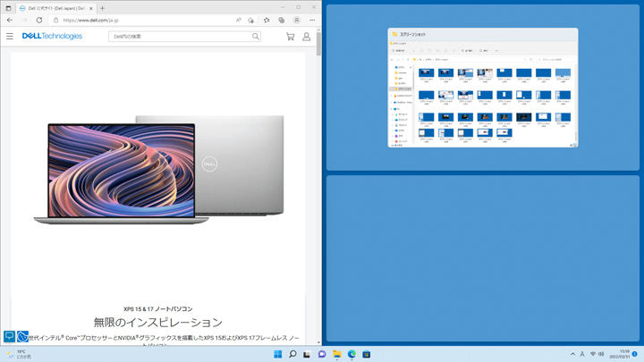This screenshot has width=644, height=362.
Task: Open the Edge profile icon
Action: pos(297,20)
